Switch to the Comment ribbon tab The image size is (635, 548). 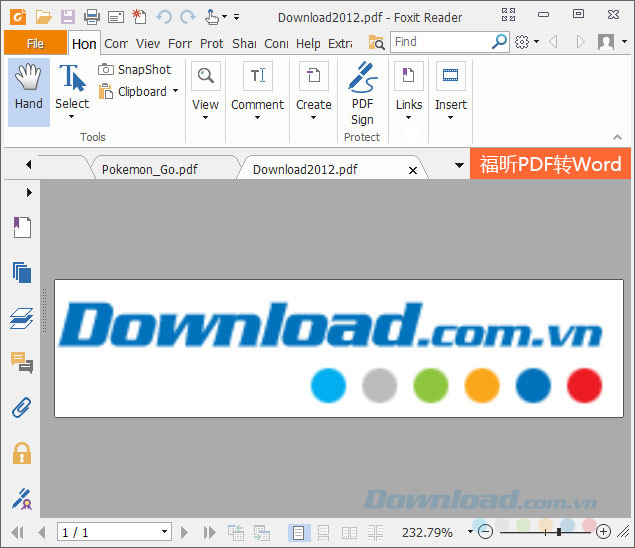point(116,43)
